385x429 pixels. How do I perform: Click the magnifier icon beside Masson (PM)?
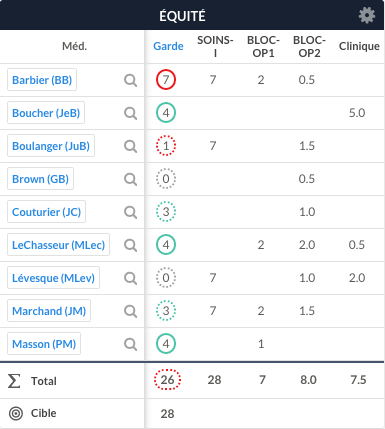[x=130, y=344]
